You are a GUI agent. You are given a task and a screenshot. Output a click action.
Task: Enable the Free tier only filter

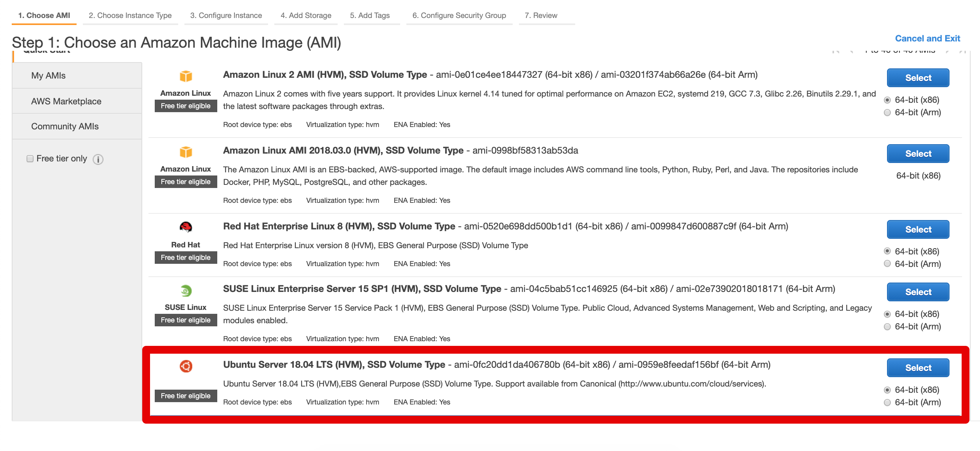pyautogui.click(x=30, y=158)
